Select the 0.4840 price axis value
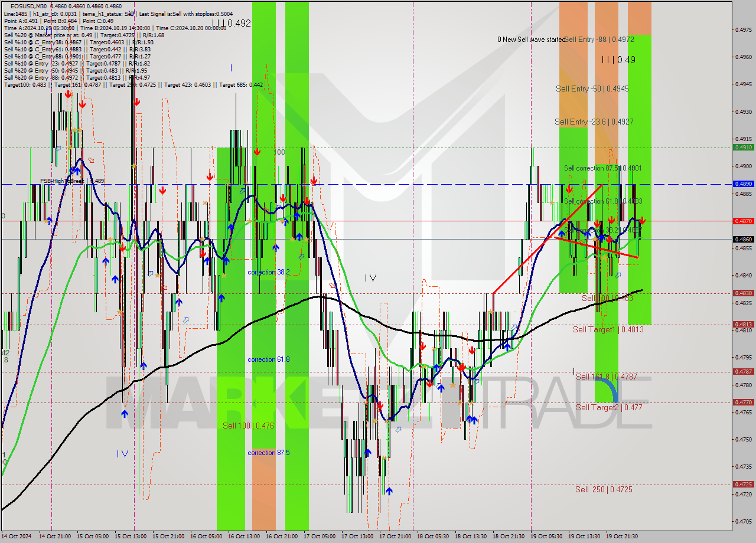The width and height of the screenshot is (756, 543). point(743,276)
